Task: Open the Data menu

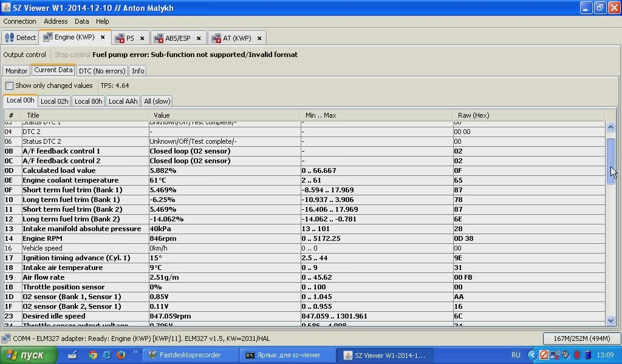Action: (81, 21)
